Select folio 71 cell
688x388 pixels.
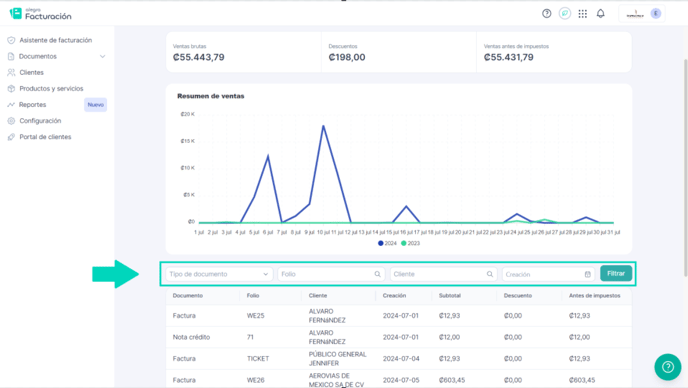click(250, 337)
